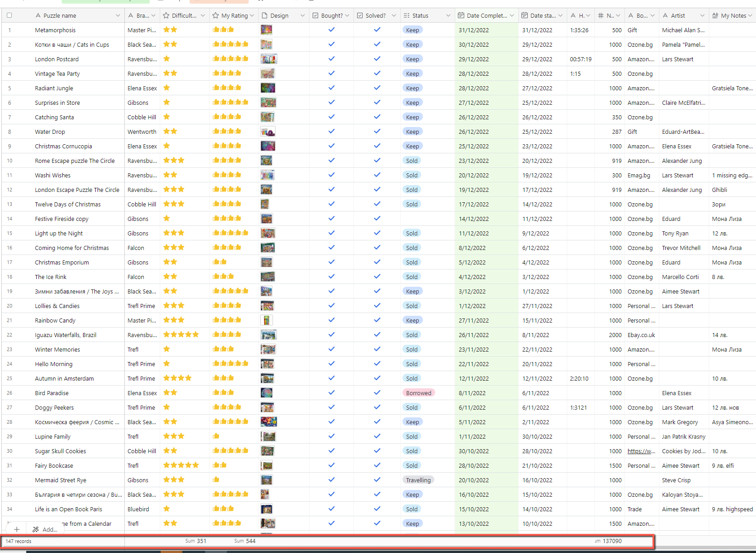Toggle the select-all rows checkbox
The width and height of the screenshot is (756, 553).
tap(9, 15)
